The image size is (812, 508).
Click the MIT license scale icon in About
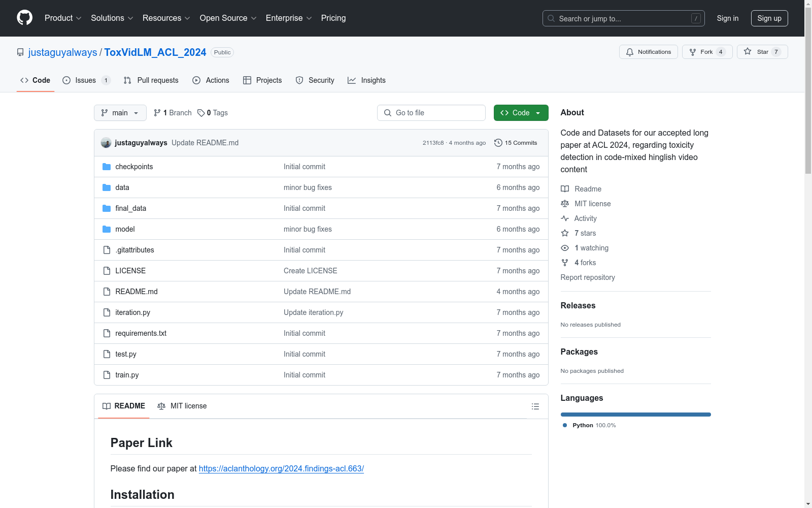(x=565, y=204)
